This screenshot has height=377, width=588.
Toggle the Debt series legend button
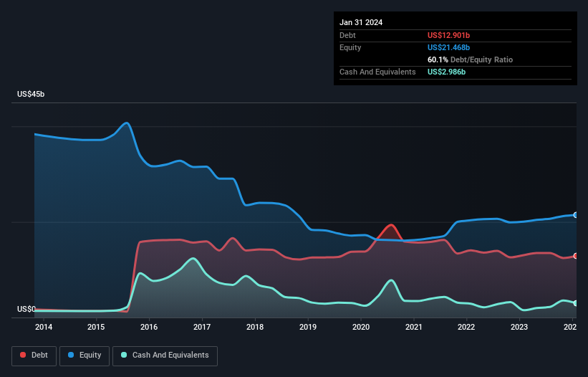coord(34,355)
